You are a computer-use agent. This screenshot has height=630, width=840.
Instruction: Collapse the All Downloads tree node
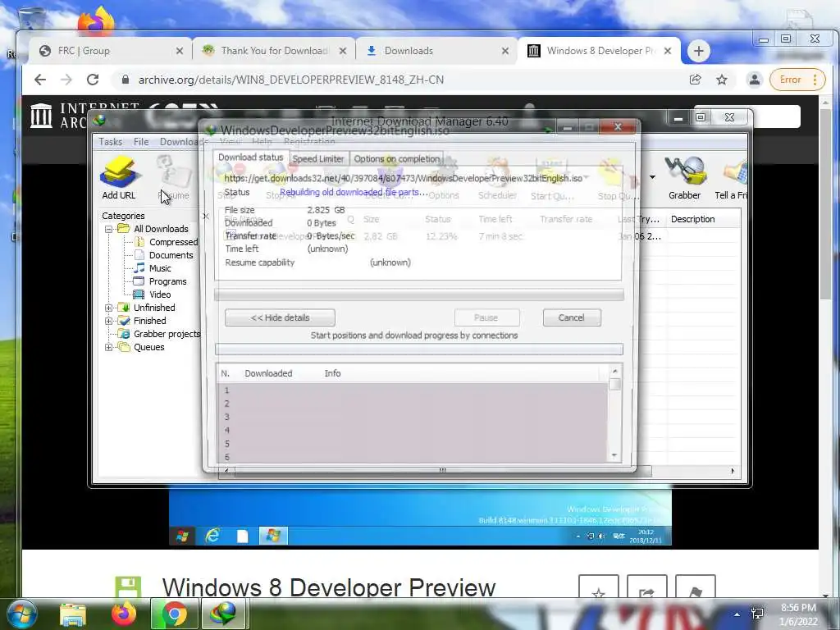click(x=109, y=230)
